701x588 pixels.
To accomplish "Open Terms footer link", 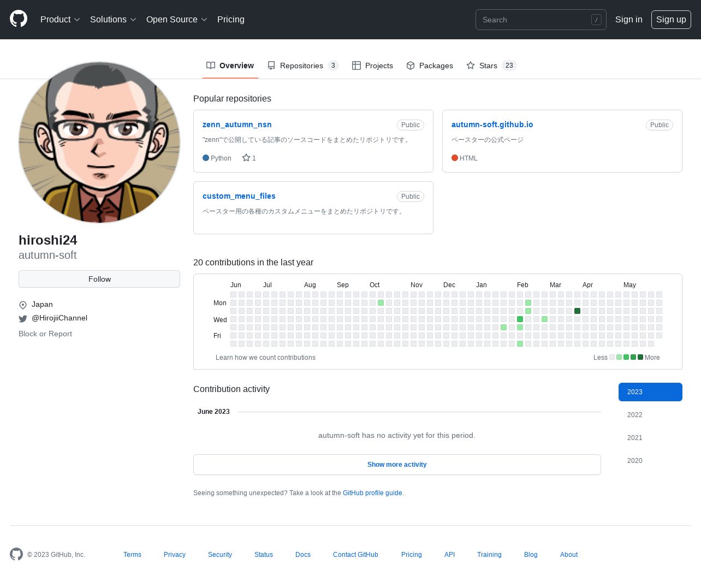I will point(132,555).
